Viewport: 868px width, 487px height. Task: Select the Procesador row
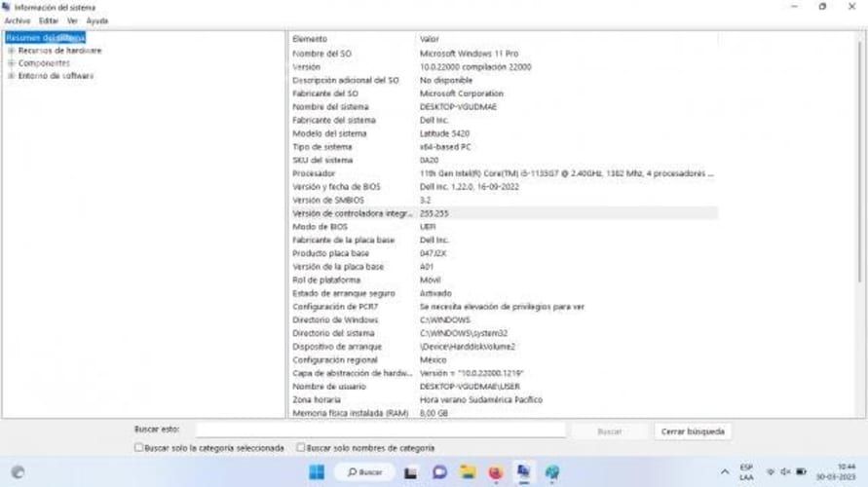click(504, 173)
